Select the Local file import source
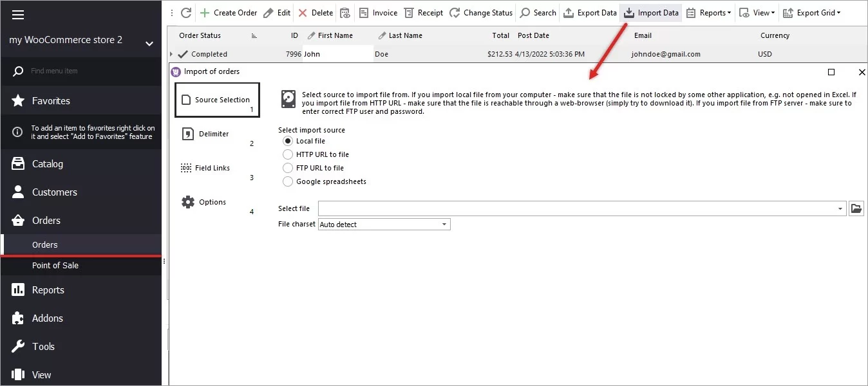This screenshot has height=386, width=868. 288,140
